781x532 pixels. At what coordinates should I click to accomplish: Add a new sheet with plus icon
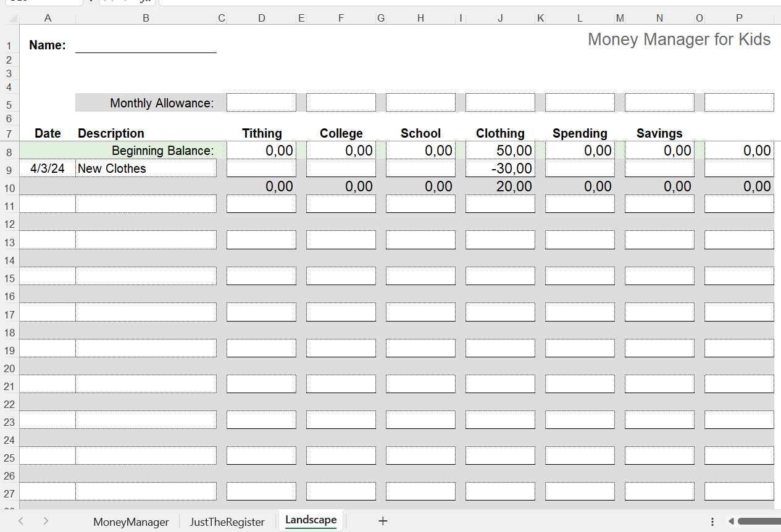[383, 521]
